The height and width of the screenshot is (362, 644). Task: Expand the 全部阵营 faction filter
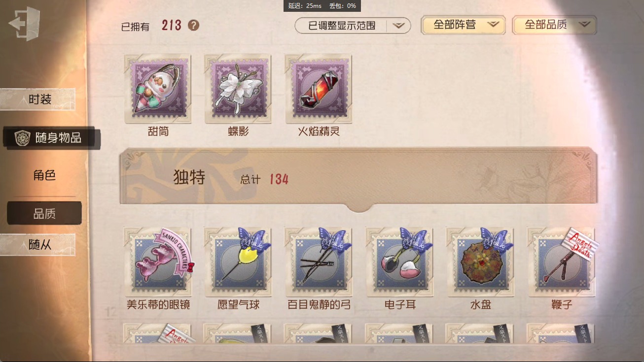tap(463, 25)
